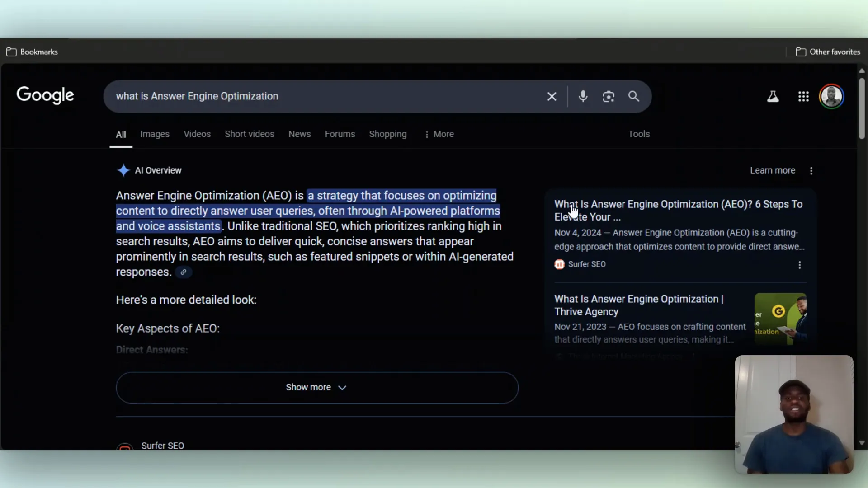Open Search Labs flask icon
The image size is (868, 488).
[x=773, y=96]
